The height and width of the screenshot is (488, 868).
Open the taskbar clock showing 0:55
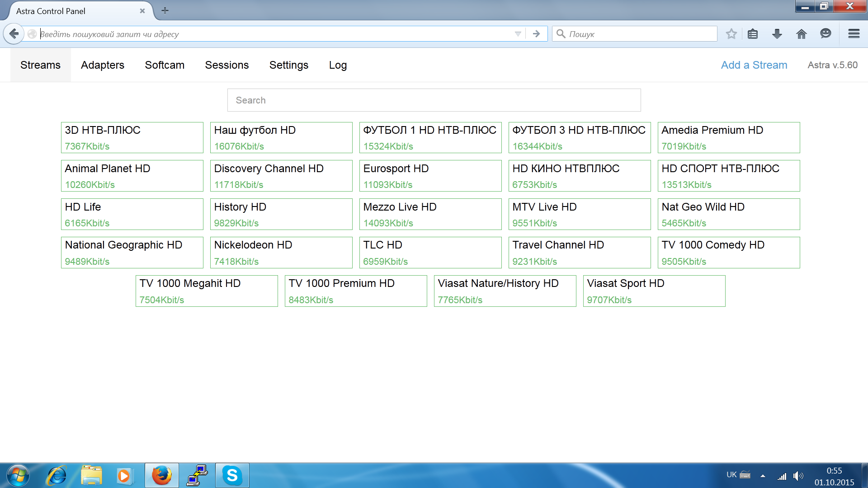834,476
